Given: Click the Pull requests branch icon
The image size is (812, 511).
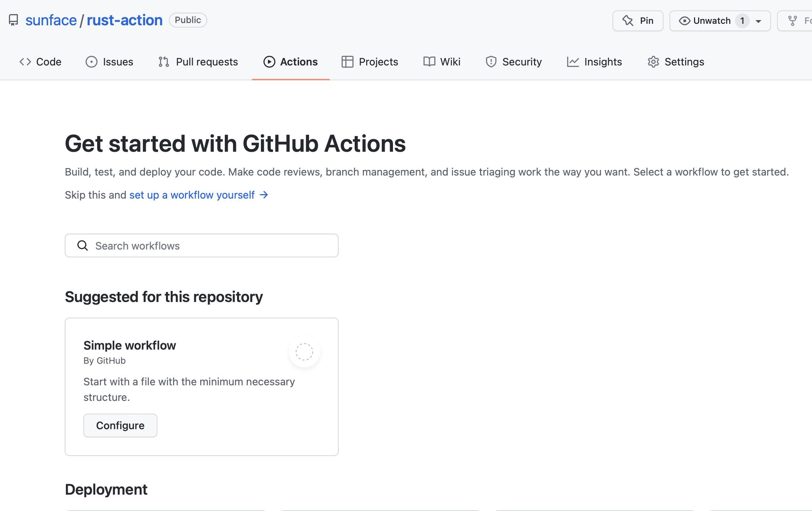Looking at the screenshot, I should pos(163,62).
